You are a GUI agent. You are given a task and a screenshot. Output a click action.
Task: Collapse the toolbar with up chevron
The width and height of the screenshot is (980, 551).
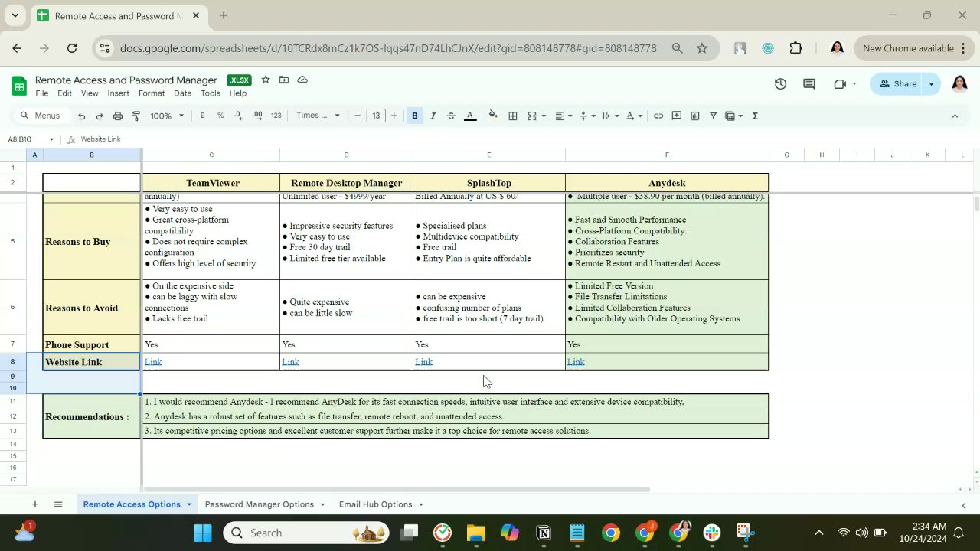(x=955, y=116)
